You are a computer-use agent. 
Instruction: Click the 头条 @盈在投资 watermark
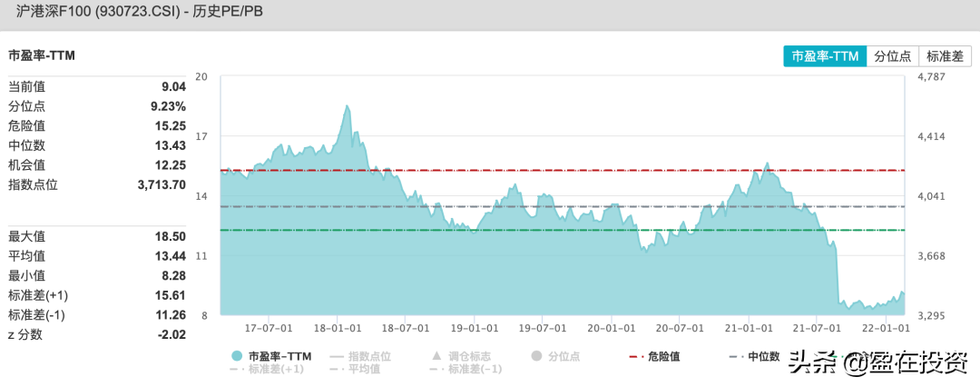coord(877,362)
